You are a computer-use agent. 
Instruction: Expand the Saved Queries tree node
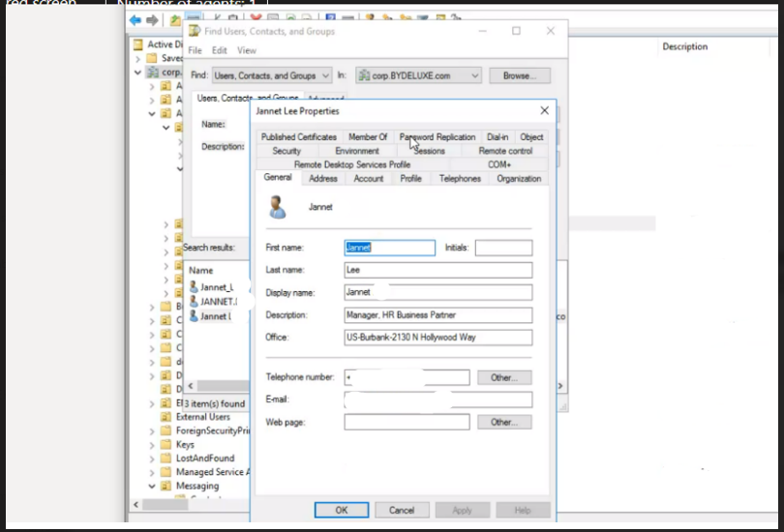point(138,58)
